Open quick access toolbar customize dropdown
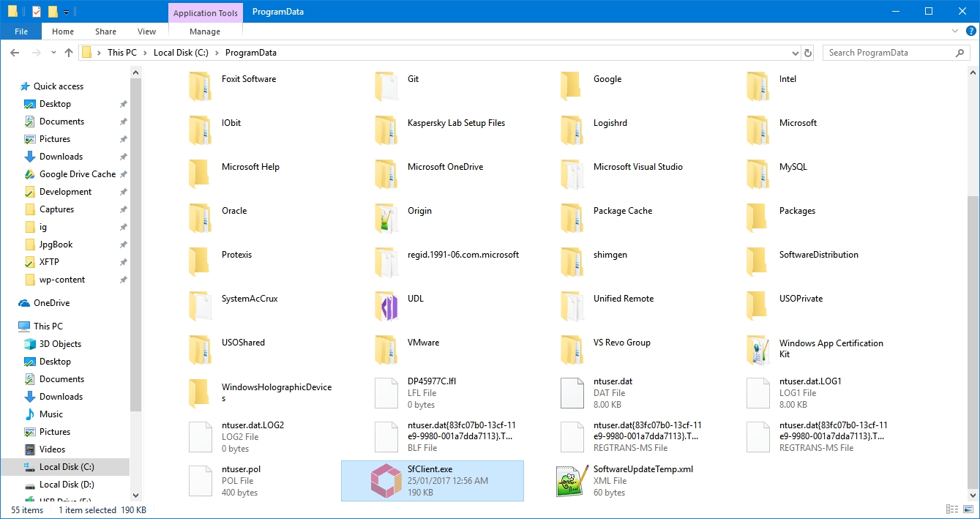The width and height of the screenshot is (980, 519). click(66, 12)
